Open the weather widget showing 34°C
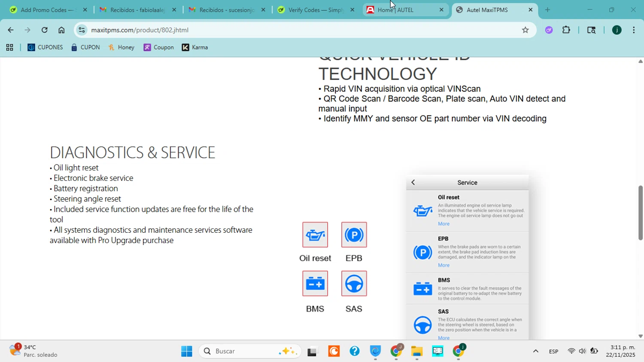Viewport: 644px width, 362px height. point(34,351)
